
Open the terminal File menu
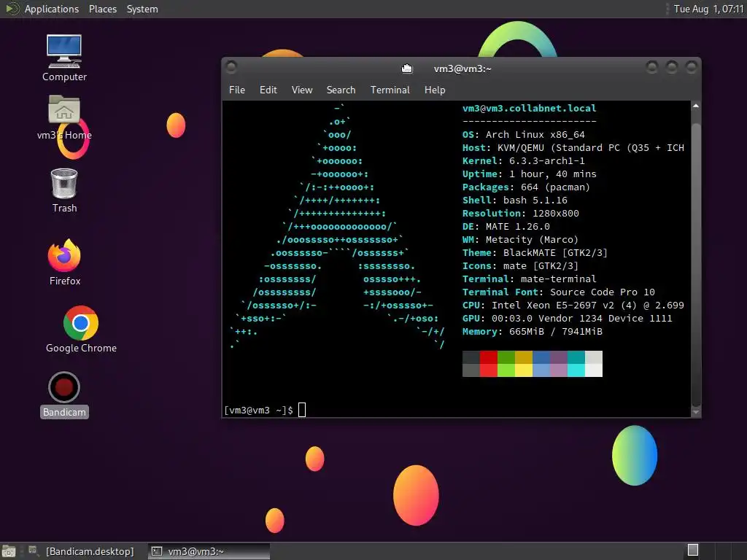coord(237,90)
